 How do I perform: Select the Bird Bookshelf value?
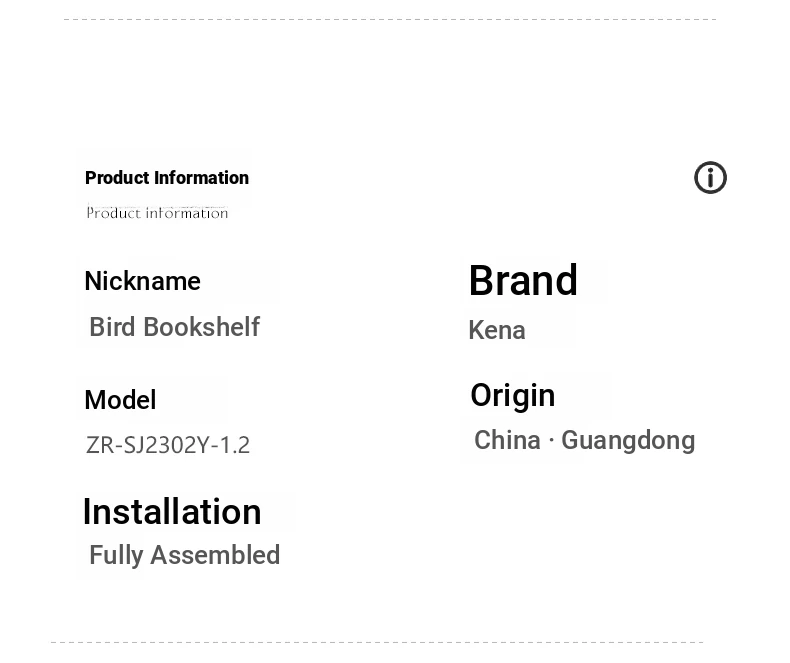[174, 327]
